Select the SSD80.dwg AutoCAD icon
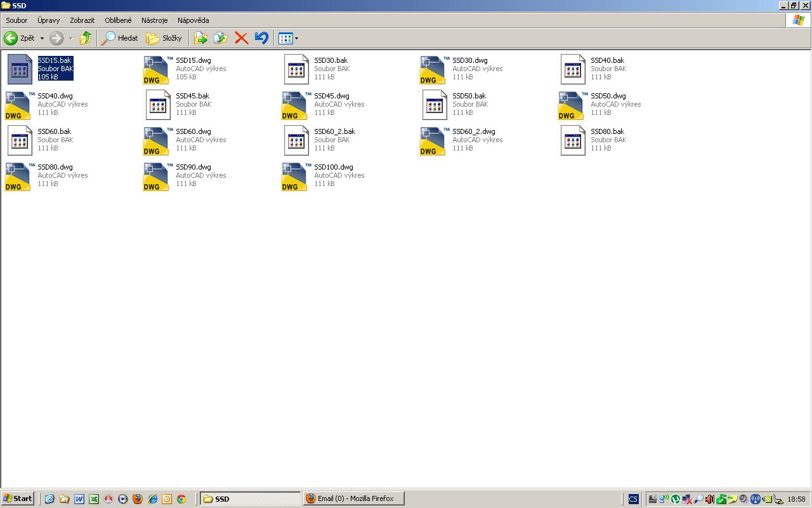Screen dimensions: 812x508 (20, 176)
